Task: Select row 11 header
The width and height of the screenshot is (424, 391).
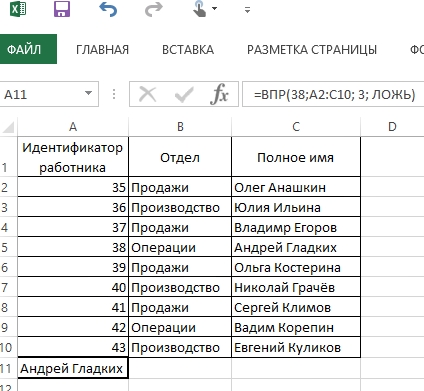Action: pos(8,368)
